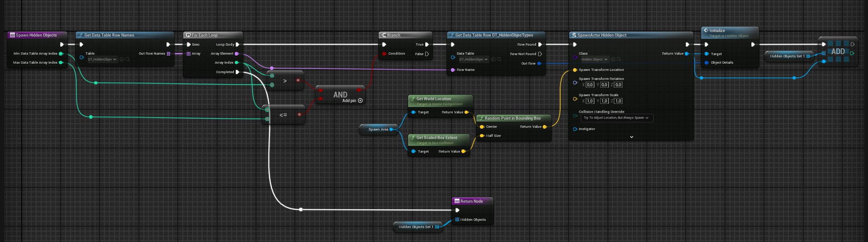
Task: Click the Out Row output pin
Action: [539, 64]
